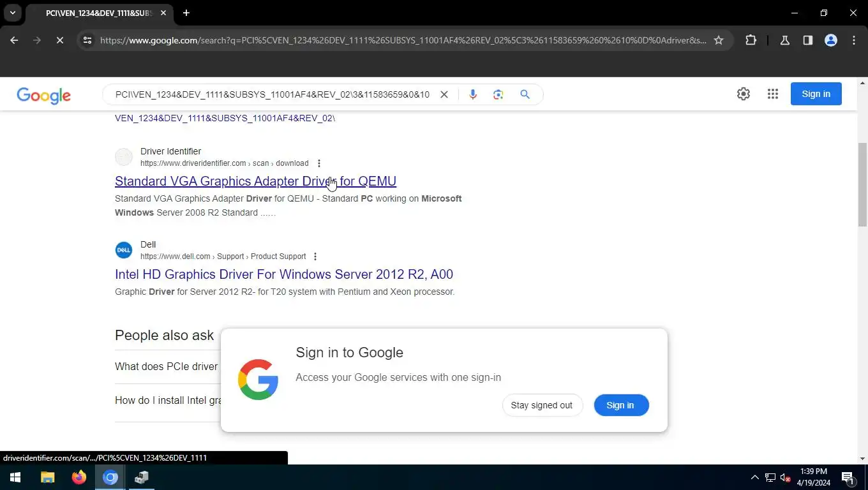Stop loading the page
Viewport: 868px width, 490px height.
(59, 40)
